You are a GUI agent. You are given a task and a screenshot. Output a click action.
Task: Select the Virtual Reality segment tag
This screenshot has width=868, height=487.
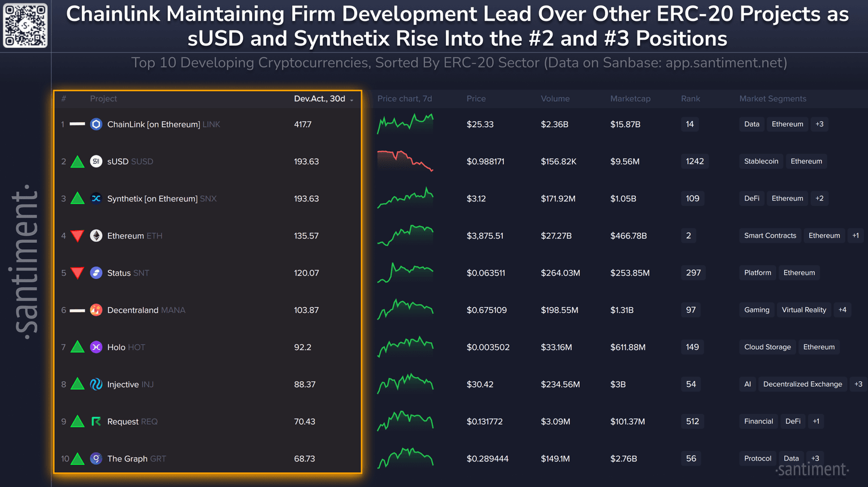[x=804, y=310]
